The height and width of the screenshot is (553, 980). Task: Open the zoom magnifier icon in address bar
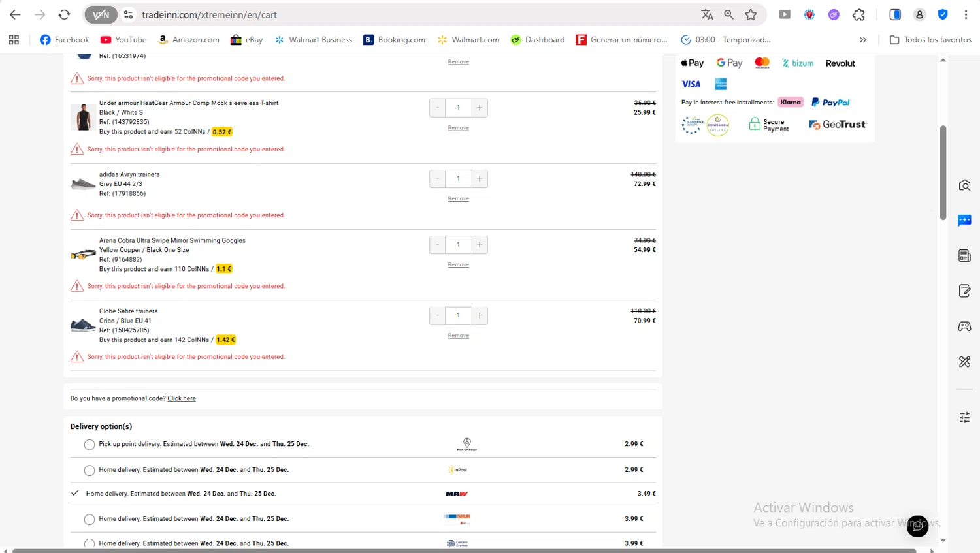pos(728,14)
